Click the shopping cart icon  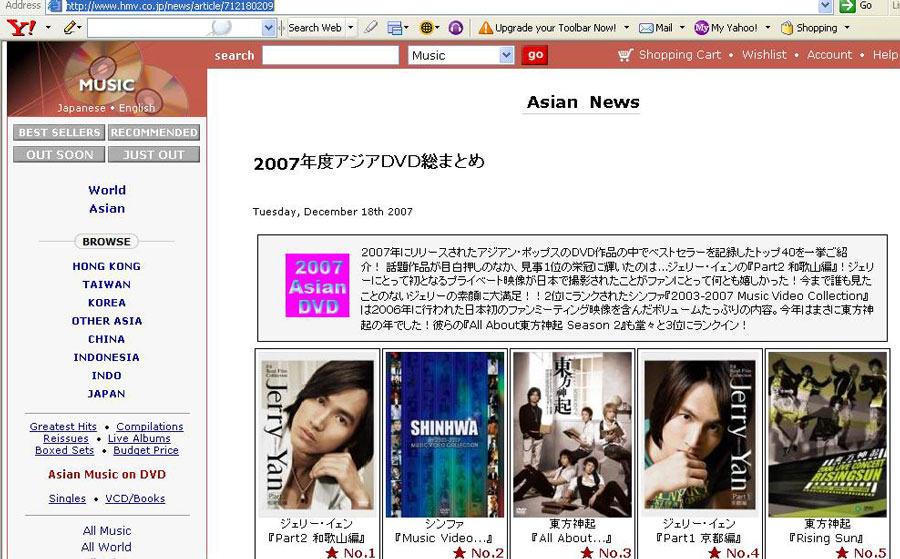pos(626,55)
